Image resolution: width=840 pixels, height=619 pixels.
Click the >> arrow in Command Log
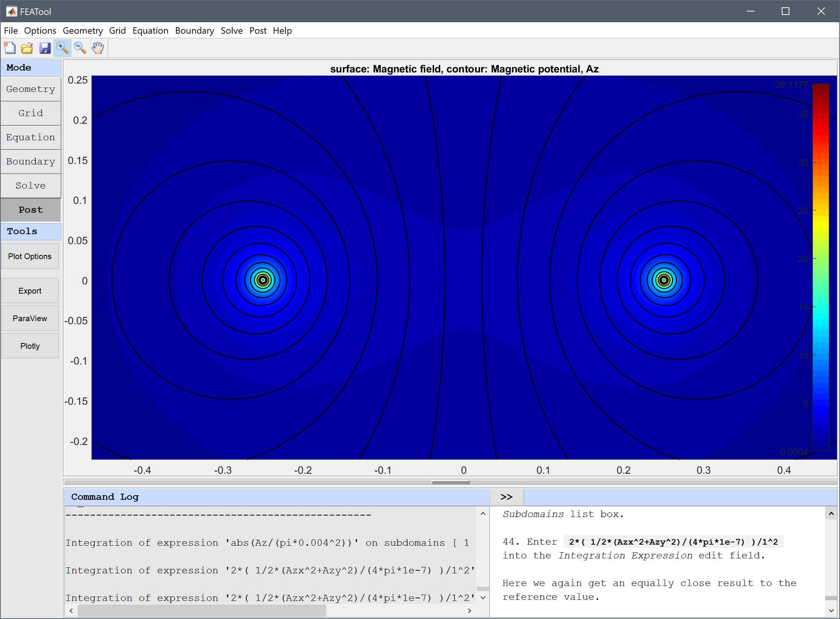coord(507,496)
